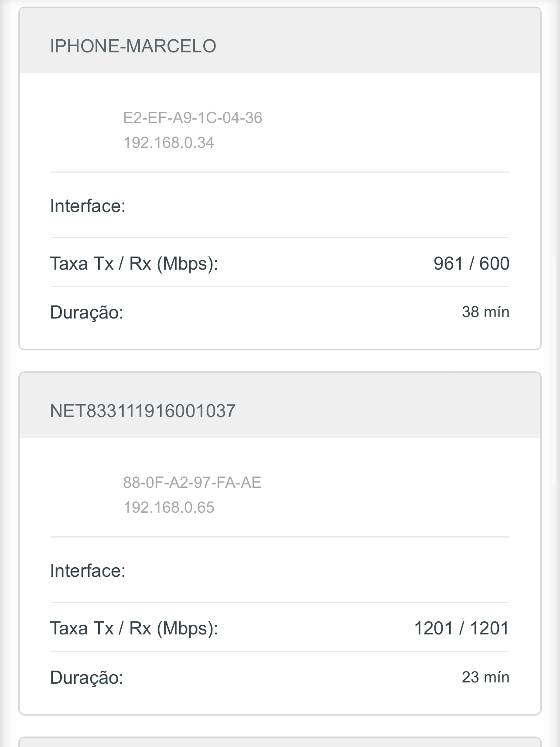
Task: Click the Duração label in the NET833111916001037 card
Action: (86, 677)
